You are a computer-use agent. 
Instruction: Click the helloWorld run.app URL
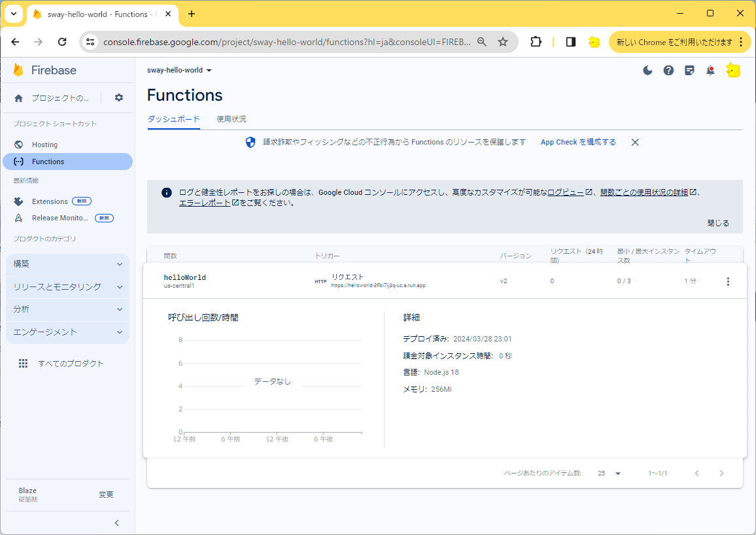tap(378, 285)
